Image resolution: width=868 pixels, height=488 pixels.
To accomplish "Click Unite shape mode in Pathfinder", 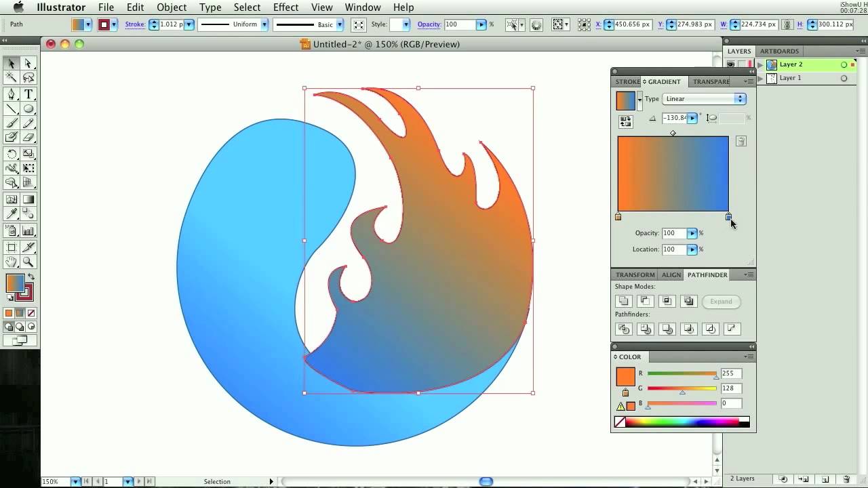I will (623, 302).
